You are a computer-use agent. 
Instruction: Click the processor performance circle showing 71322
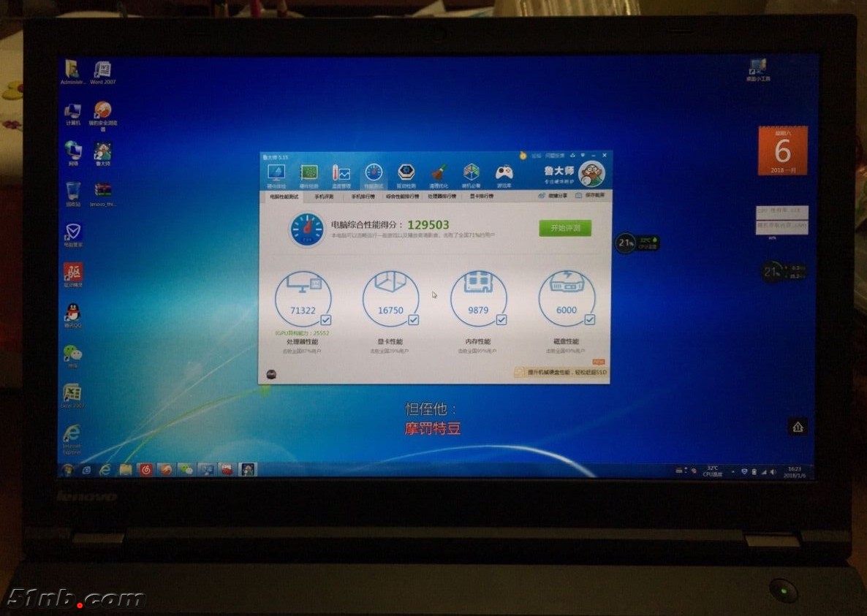303,298
